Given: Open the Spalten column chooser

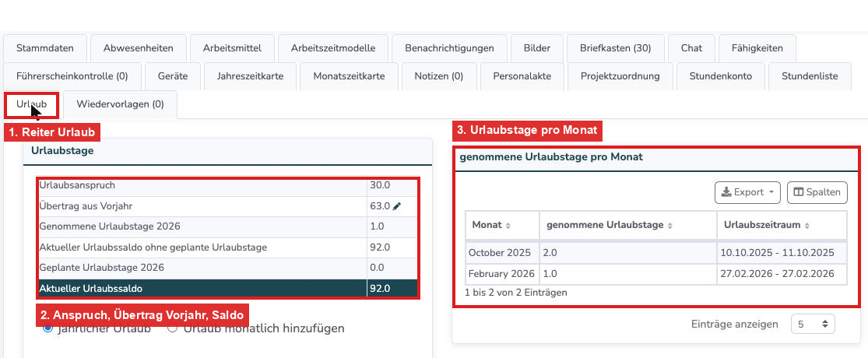Looking at the screenshot, I should click(817, 192).
